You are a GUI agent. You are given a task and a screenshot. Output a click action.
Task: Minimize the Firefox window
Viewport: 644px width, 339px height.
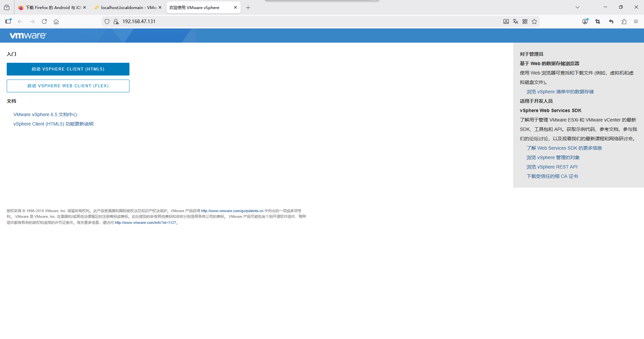(x=605, y=7)
